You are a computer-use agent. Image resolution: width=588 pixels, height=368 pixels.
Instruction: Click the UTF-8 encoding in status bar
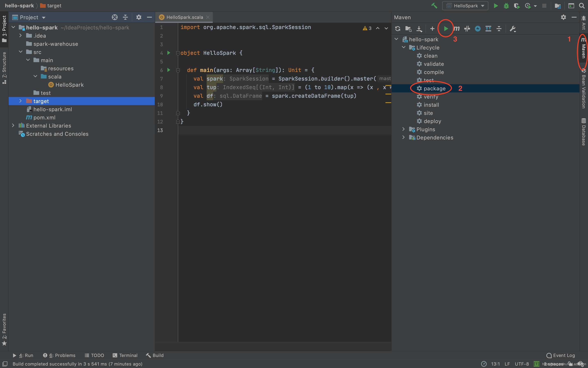click(x=521, y=364)
